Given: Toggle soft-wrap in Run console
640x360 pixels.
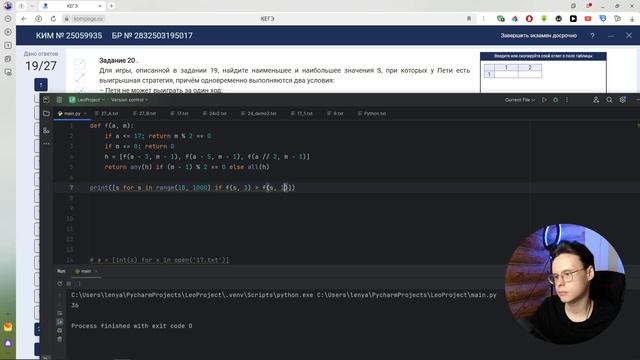Looking at the screenshot, I should coord(60,313).
